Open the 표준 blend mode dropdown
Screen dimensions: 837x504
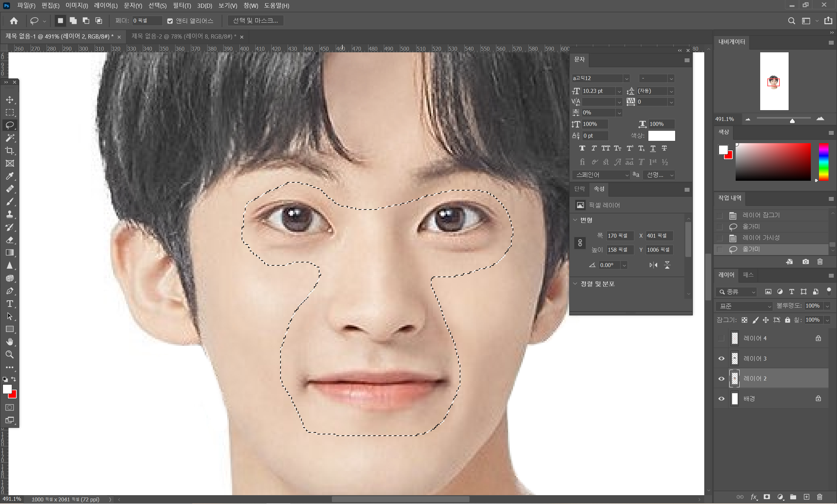tap(744, 306)
